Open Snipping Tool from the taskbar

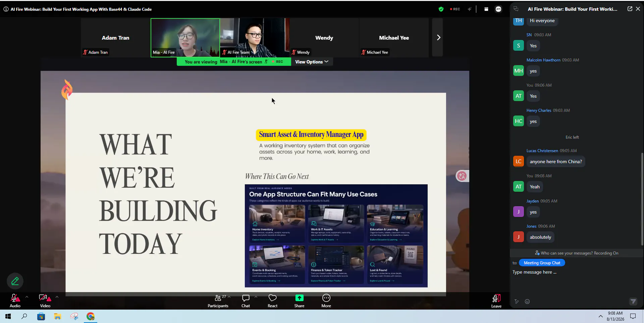coord(74,316)
